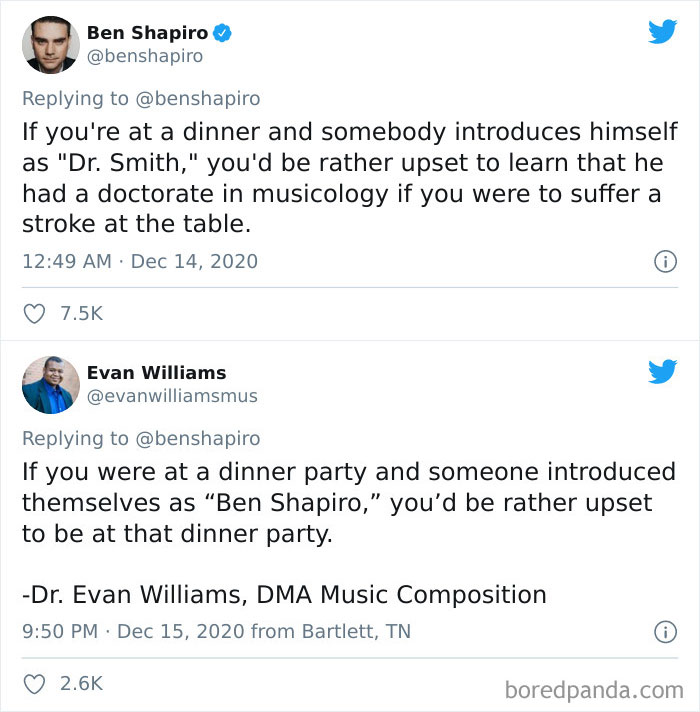The image size is (700, 712).
Task: Like the tweet with 7.5K hearts
Action: coord(34,314)
